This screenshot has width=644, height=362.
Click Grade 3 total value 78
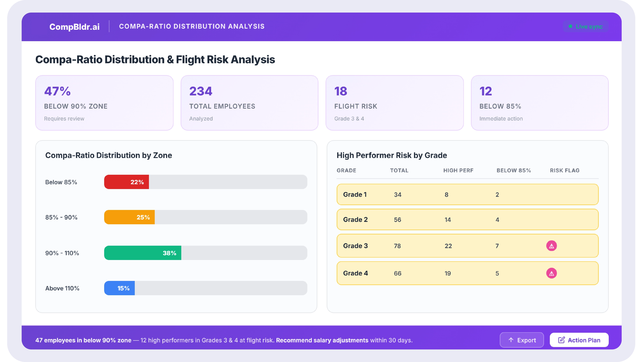point(397,246)
